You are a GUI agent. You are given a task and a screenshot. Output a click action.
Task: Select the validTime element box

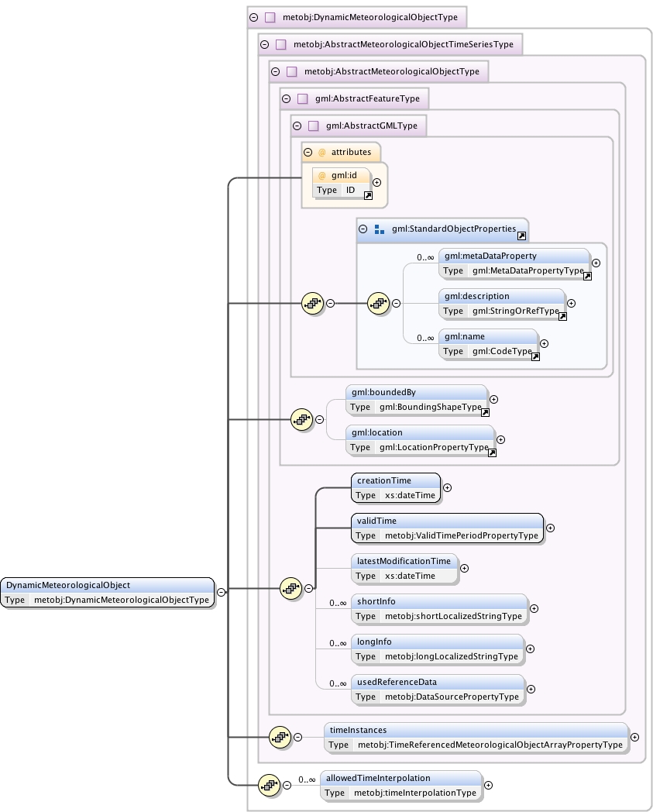tap(448, 528)
